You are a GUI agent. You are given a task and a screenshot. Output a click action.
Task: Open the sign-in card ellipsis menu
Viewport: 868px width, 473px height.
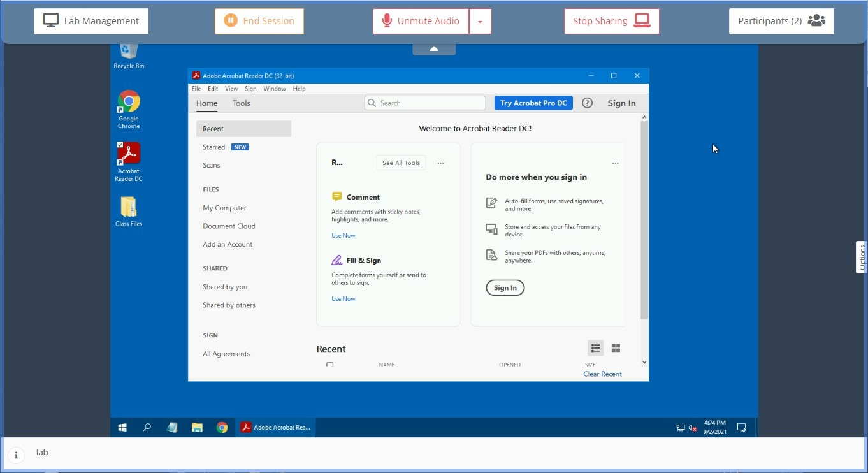pyautogui.click(x=615, y=163)
